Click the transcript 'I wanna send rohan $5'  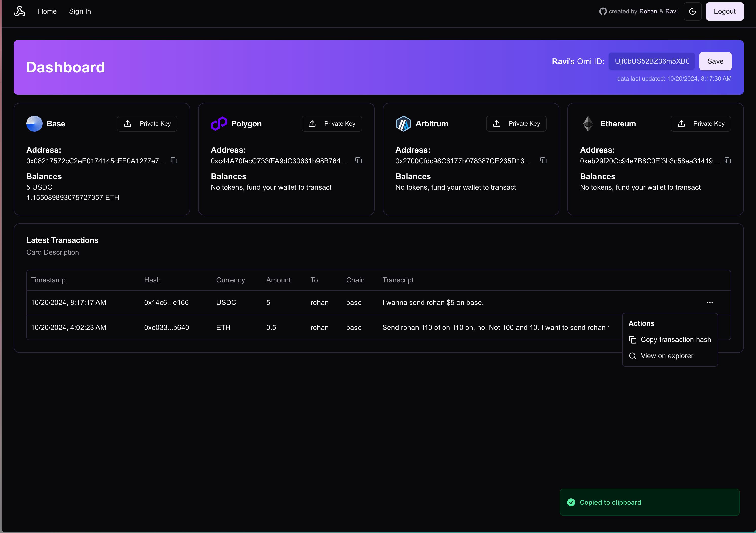point(433,303)
